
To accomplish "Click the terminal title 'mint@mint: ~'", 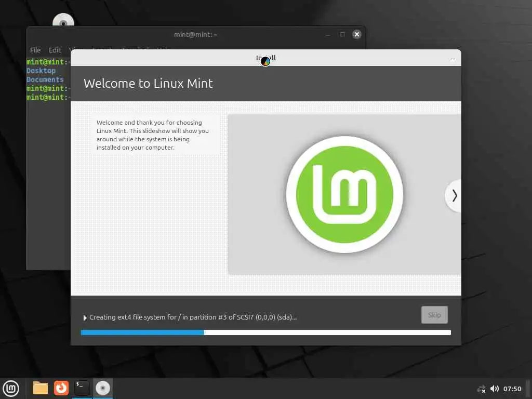I will pos(195,35).
